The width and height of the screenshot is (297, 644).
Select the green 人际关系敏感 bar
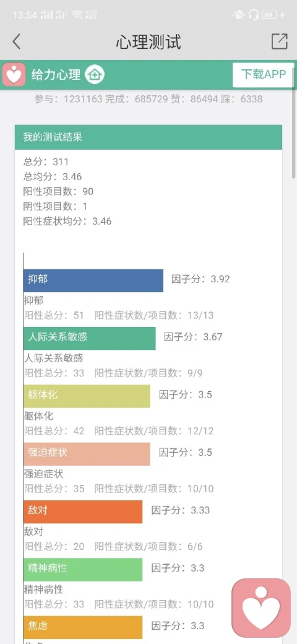[x=90, y=339]
